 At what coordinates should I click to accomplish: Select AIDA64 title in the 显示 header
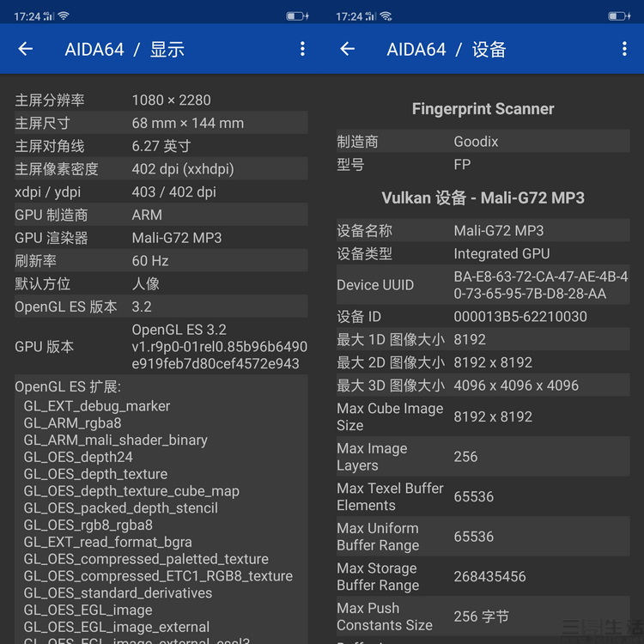pos(94,49)
